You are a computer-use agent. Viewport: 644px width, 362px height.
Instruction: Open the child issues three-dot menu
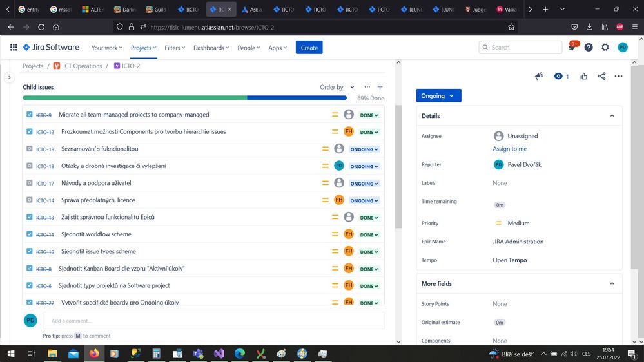367,87
